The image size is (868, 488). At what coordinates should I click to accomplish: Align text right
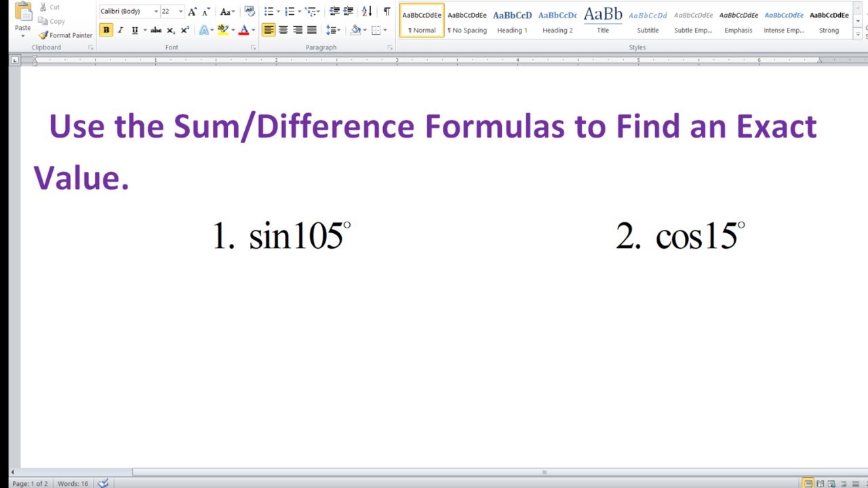pos(297,30)
